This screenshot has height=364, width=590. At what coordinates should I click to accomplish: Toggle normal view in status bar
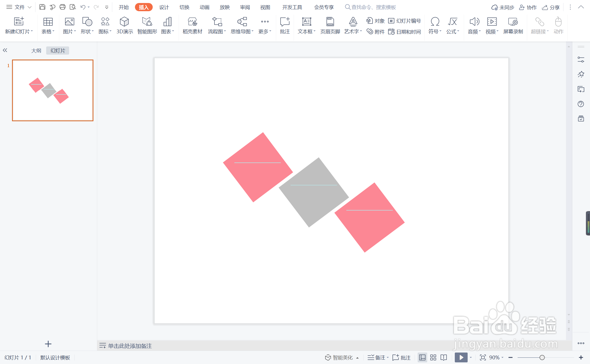point(422,357)
